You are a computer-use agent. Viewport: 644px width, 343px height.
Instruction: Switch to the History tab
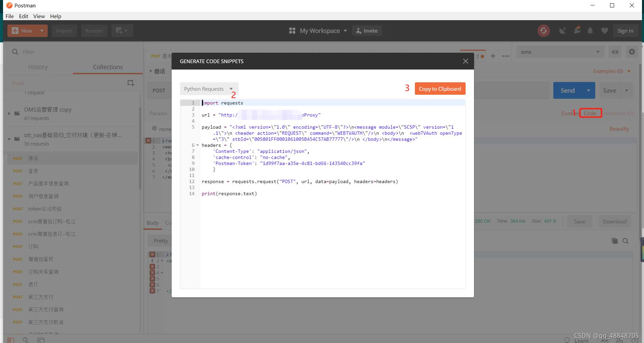(x=38, y=67)
